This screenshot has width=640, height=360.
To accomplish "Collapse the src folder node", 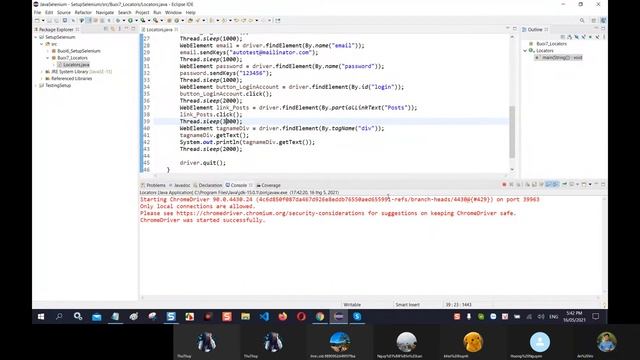I will point(41,44).
